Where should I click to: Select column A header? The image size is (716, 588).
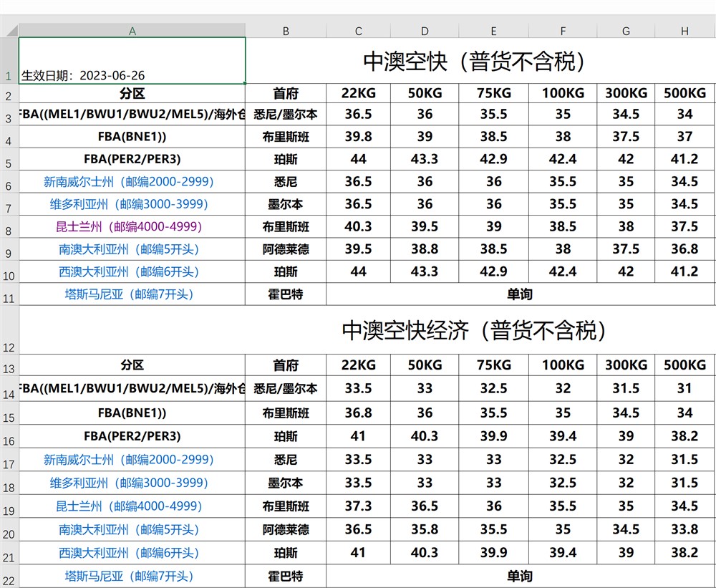[x=132, y=31]
